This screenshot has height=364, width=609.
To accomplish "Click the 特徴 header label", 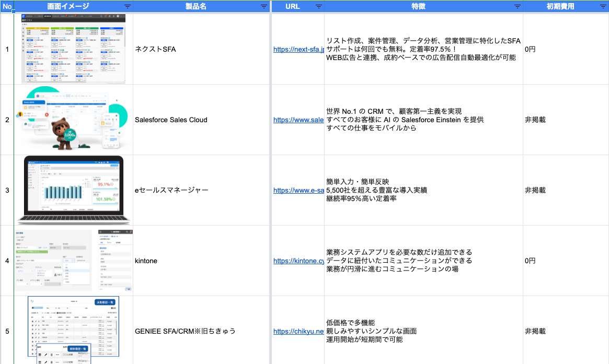I will click(419, 7).
